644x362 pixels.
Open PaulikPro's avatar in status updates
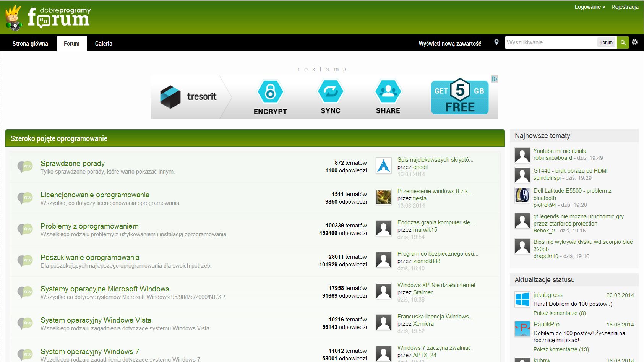click(522, 329)
